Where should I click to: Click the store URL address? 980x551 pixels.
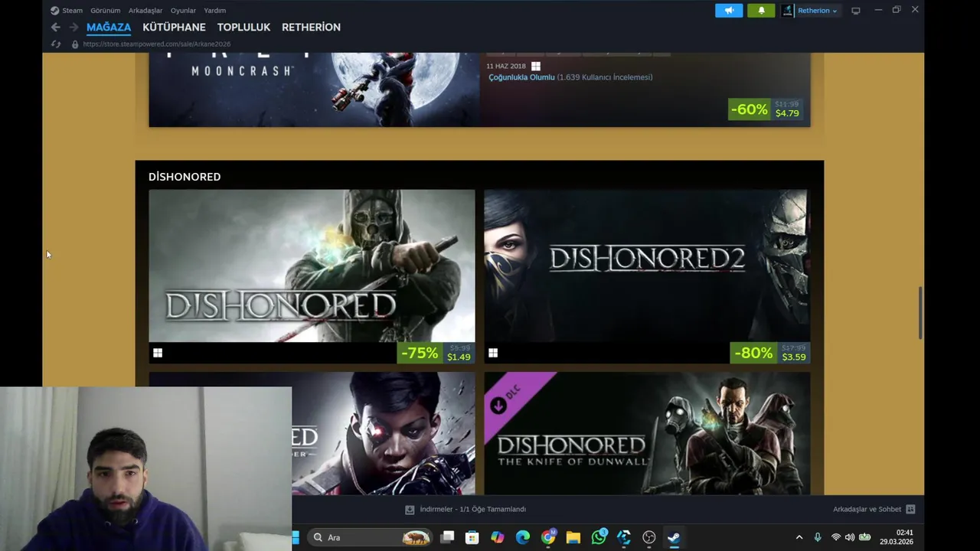pyautogui.click(x=156, y=44)
